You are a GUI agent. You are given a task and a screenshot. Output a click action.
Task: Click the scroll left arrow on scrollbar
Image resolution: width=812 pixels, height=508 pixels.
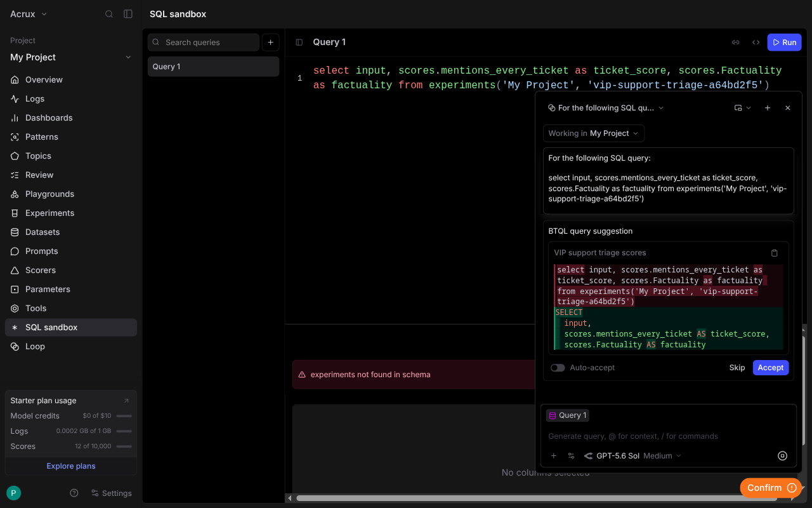click(290, 498)
